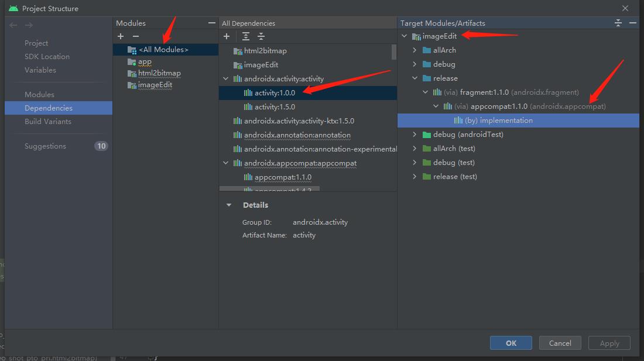
Task: Click collapse all dependencies icon
Action: click(x=261, y=36)
